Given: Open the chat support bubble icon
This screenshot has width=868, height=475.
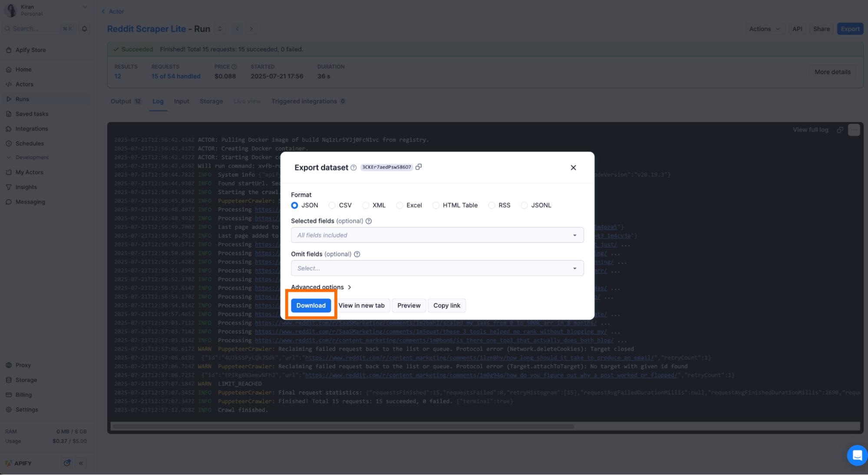Looking at the screenshot, I should (857, 455).
